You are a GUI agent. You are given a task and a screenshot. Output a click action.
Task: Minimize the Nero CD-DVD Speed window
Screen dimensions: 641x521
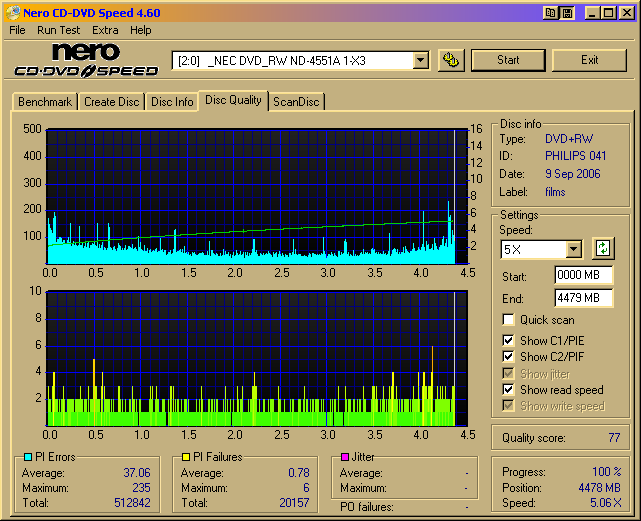(x=594, y=13)
